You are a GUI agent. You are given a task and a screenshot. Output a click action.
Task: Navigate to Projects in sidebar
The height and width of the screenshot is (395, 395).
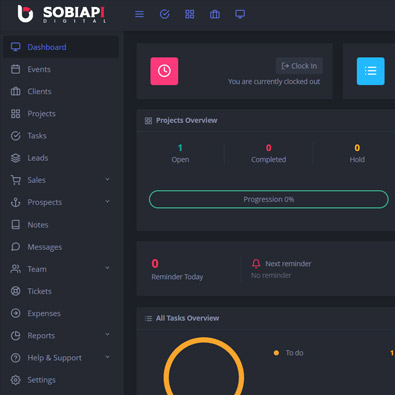61,114
